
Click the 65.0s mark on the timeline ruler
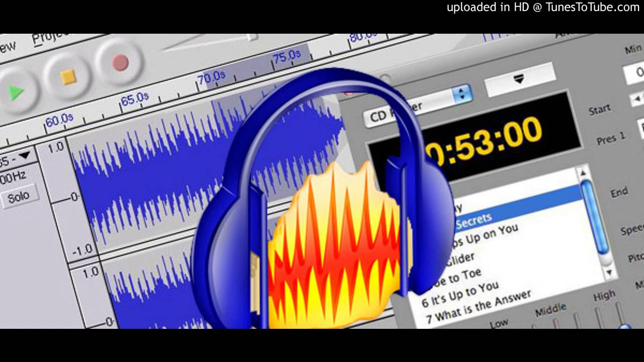point(135,98)
